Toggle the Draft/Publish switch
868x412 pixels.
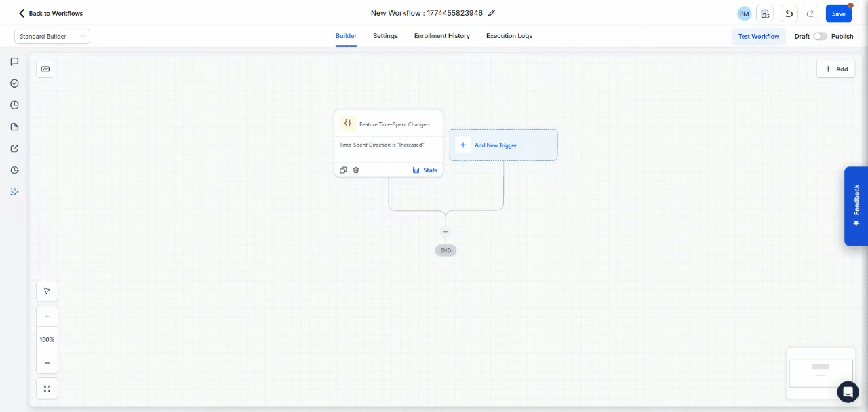(x=820, y=37)
